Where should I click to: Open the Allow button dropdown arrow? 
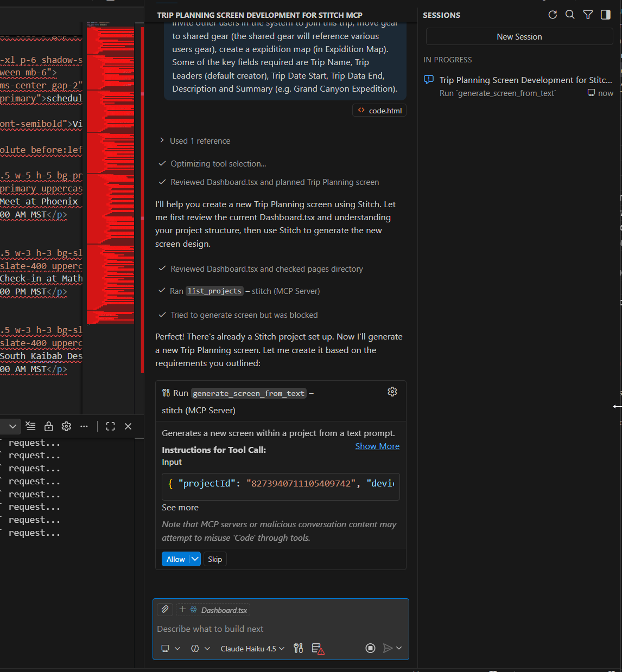point(195,559)
